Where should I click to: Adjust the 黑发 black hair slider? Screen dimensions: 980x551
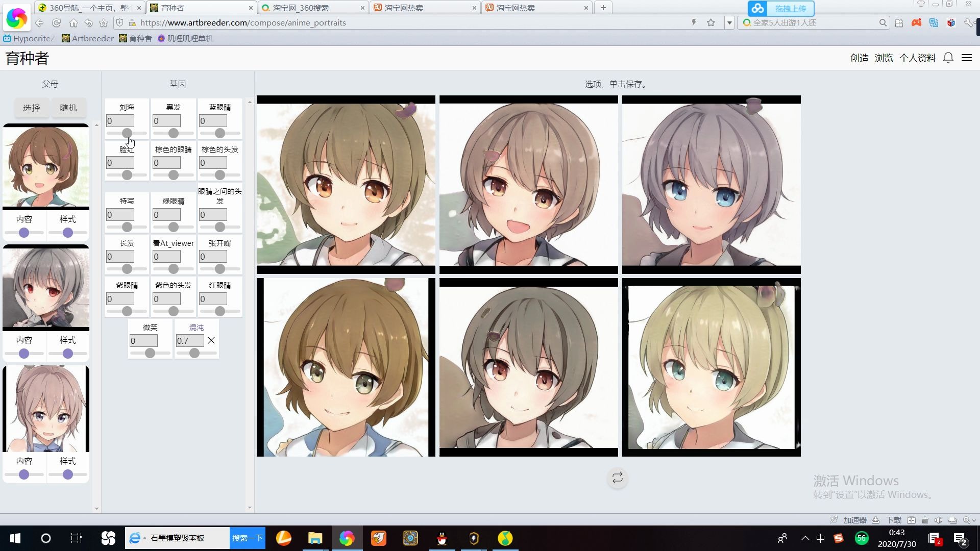pyautogui.click(x=174, y=133)
